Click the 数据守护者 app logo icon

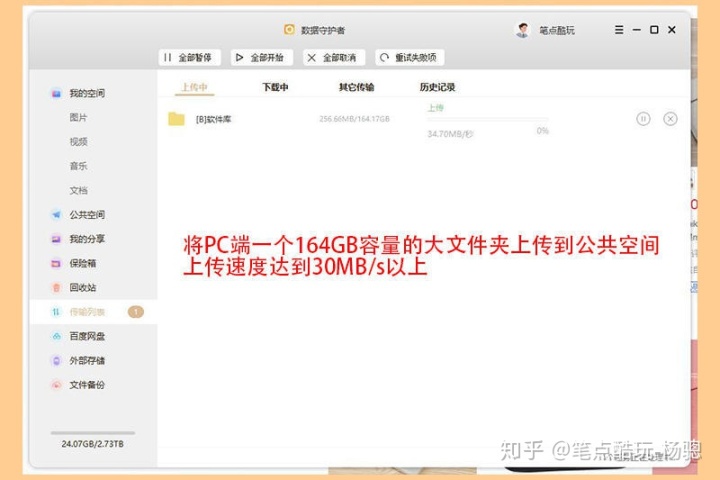point(289,30)
